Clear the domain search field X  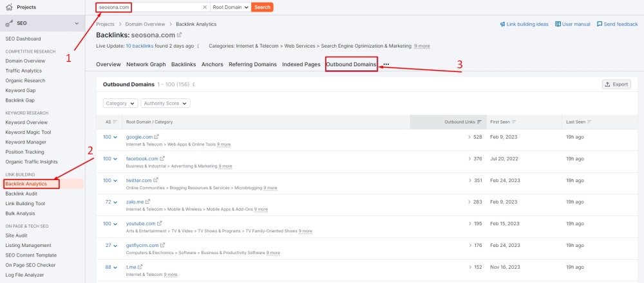pyautogui.click(x=205, y=7)
